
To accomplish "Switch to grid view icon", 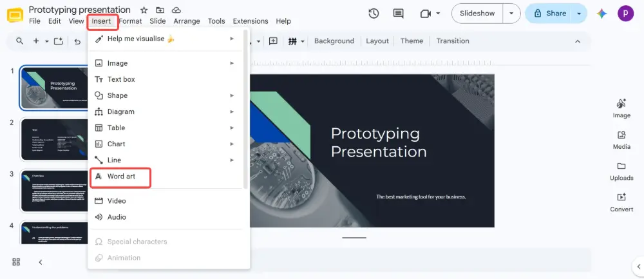I will (17, 262).
